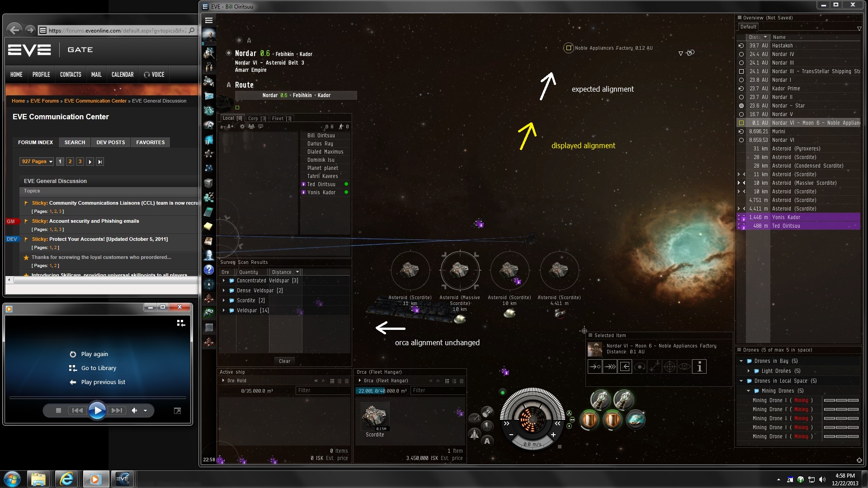Screen dimensions: 868x488
Task: Mute the Media Player volume
Action: pos(134,410)
